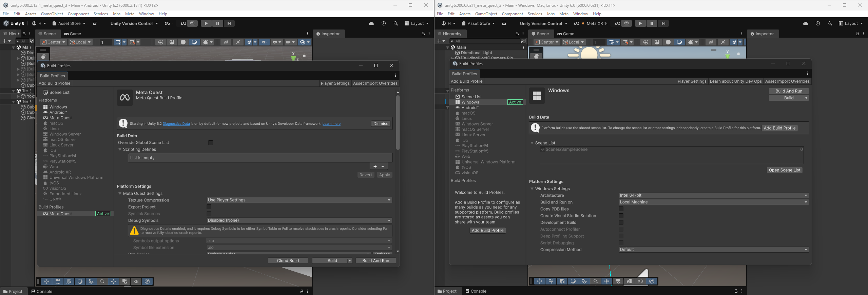868x295 pixels.
Task: Toggle Export Project checkbox
Action: coord(209,207)
